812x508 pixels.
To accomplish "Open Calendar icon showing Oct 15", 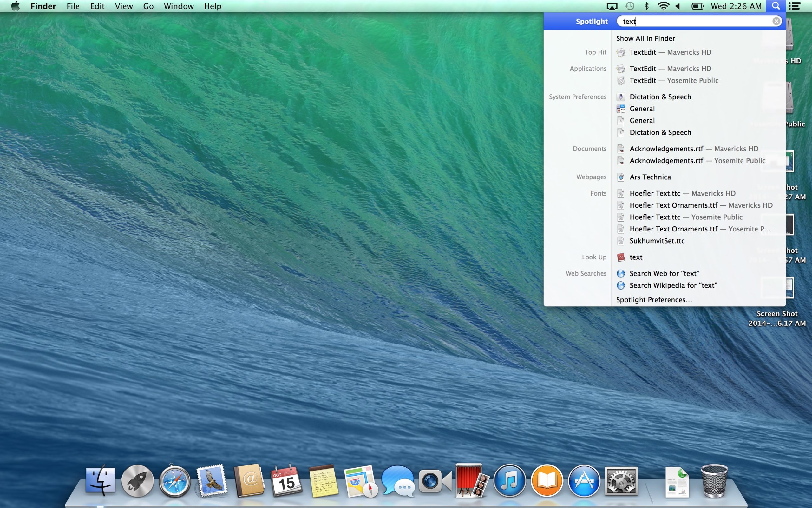I will pos(286,481).
